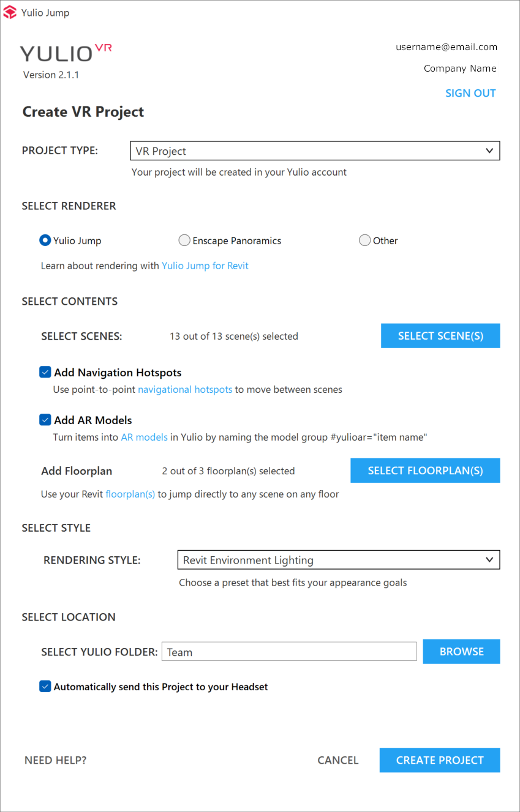Select the Other renderer option
This screenshot has height=812, width=520.
pos(365,240)
